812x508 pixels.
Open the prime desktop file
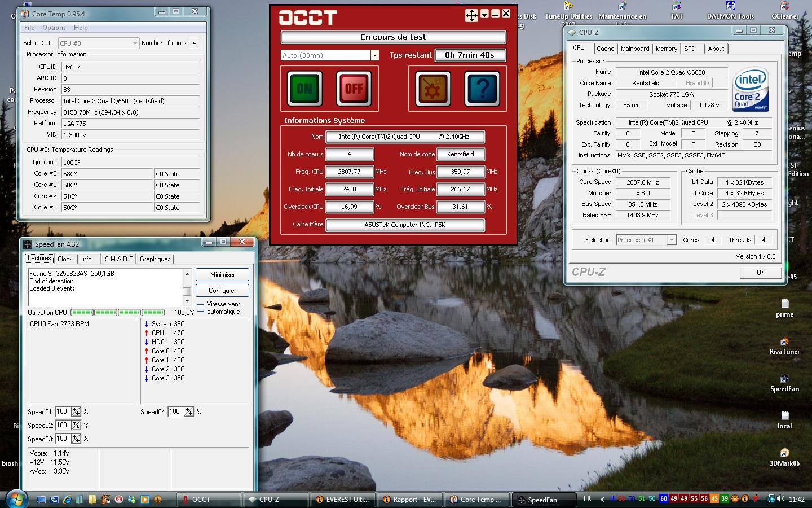coord(784,308)
